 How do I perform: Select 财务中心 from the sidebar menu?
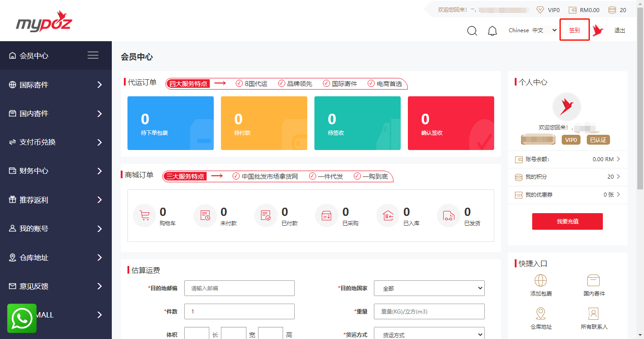point(56,171)
